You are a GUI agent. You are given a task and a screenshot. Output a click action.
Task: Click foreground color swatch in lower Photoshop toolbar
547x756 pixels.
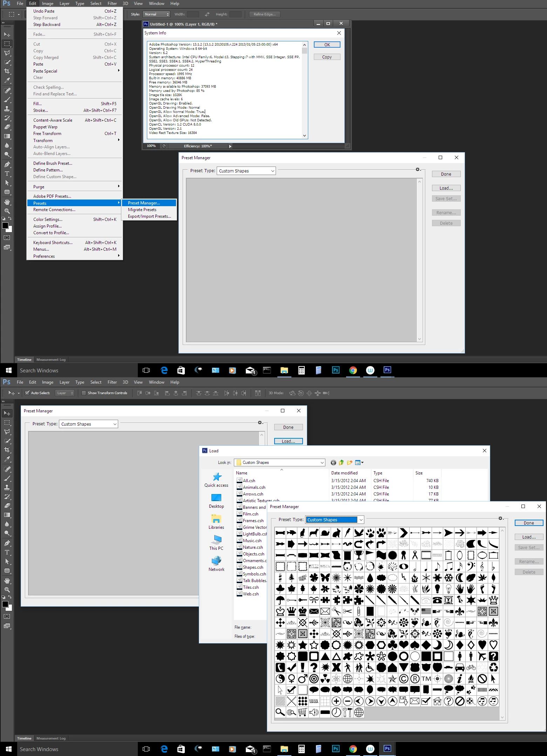[x=5, y=604]
